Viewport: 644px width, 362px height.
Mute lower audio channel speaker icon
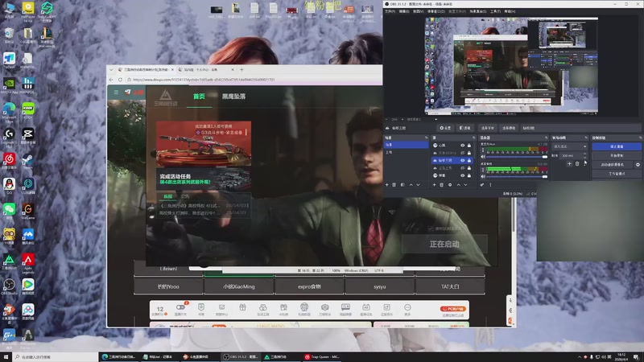point(483,176)
